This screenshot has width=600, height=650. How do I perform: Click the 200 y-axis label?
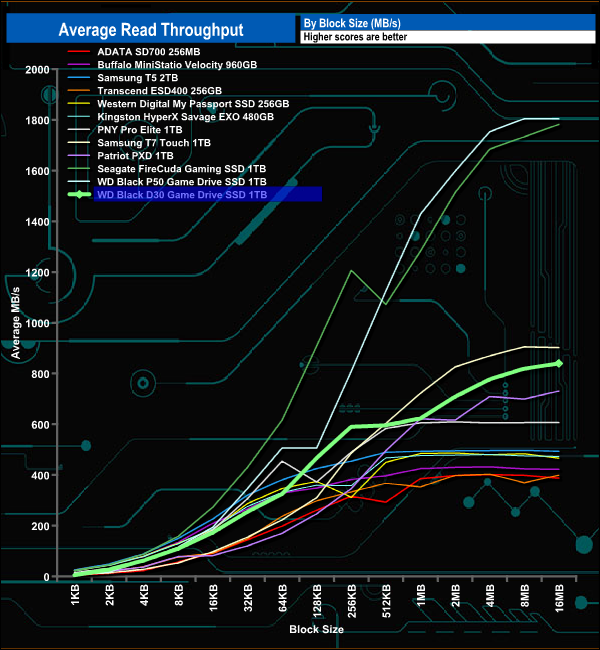40,526
